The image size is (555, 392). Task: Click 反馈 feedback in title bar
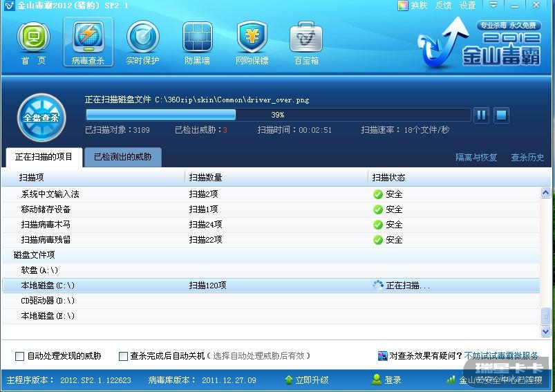point(443,6)
